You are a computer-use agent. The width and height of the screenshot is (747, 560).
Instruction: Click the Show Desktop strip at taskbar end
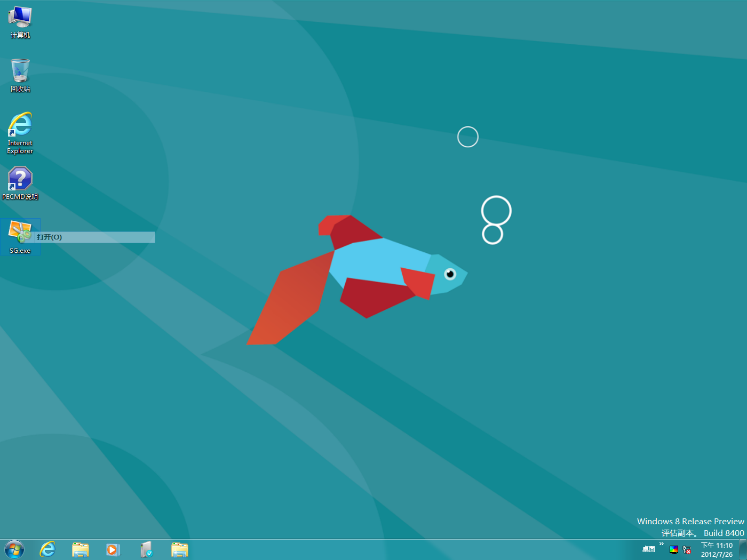coord(743,549)
